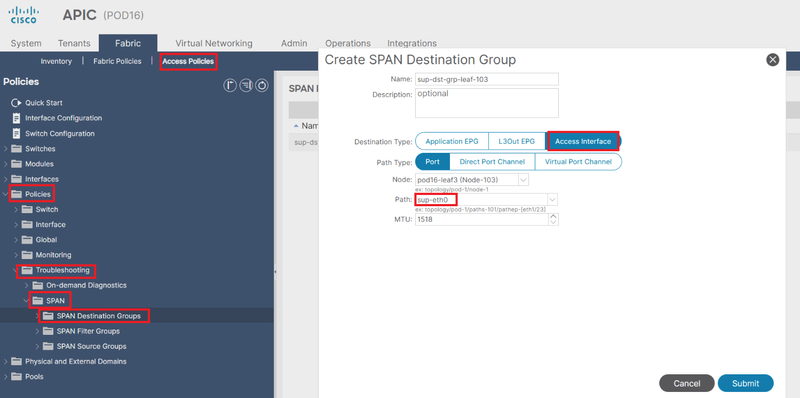This screenshot has height=398, width=800.
Task: Expand the Interface subfolder arrow
Action: click(x=16, y=225)
